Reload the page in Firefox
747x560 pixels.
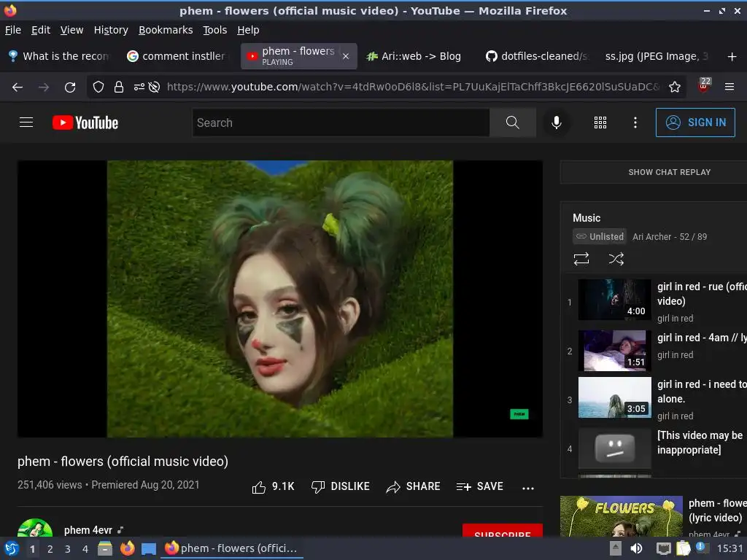pos(70,87)
